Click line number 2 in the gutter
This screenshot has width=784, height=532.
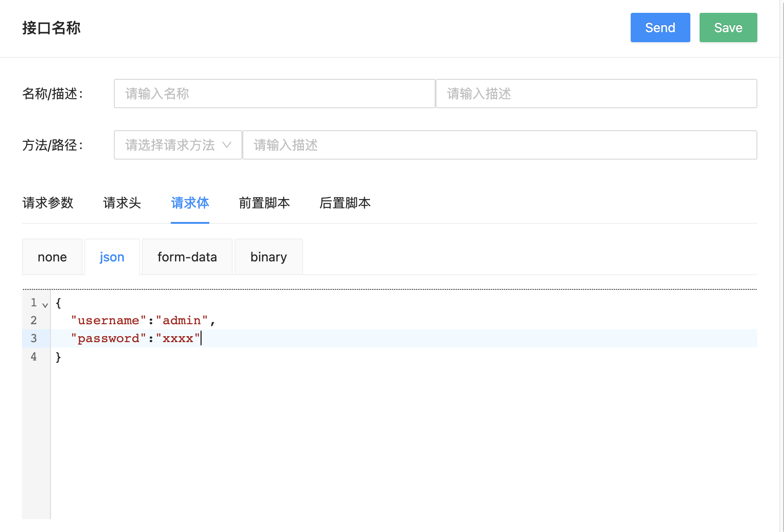click(x=34, y=320)
